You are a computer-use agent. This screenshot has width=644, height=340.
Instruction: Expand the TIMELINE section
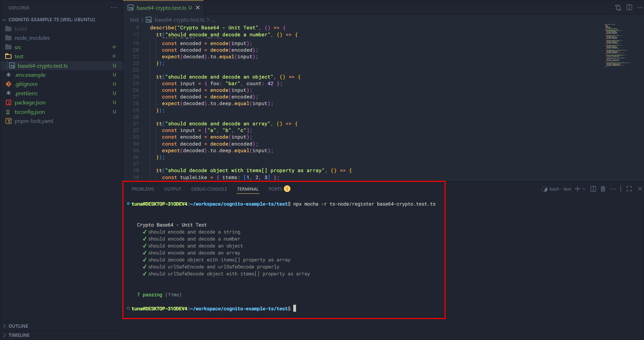click(19, 335)
